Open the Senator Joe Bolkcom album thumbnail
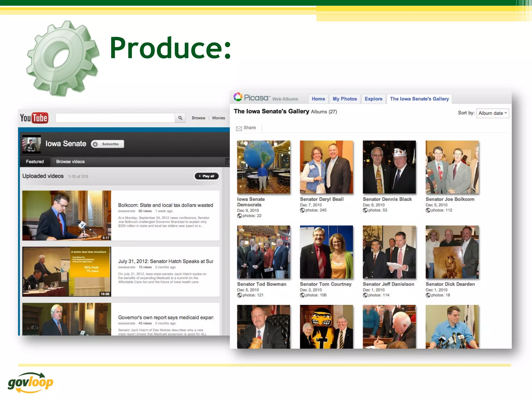This screenshot has height=399, width=532. tap(452, 167)
